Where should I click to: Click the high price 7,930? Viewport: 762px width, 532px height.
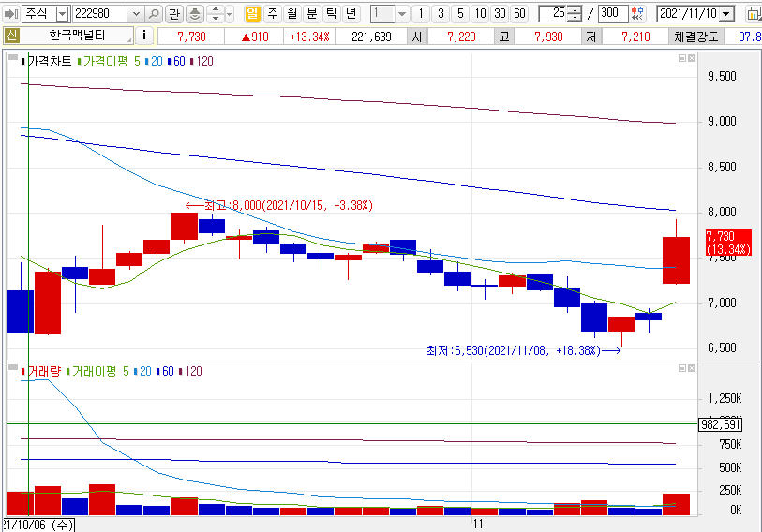tap(548, 37)
